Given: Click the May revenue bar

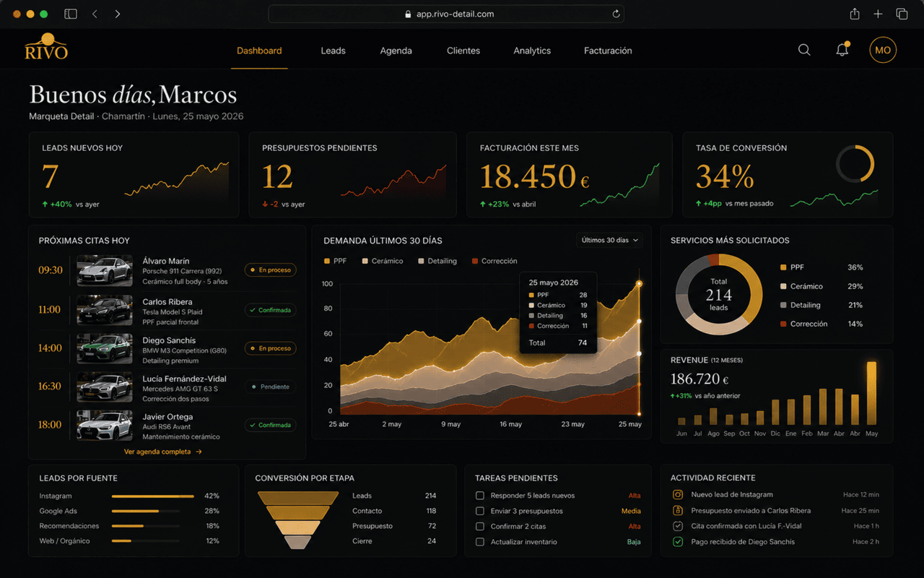Looking at the screenshot, I should [x=871, y=393].
